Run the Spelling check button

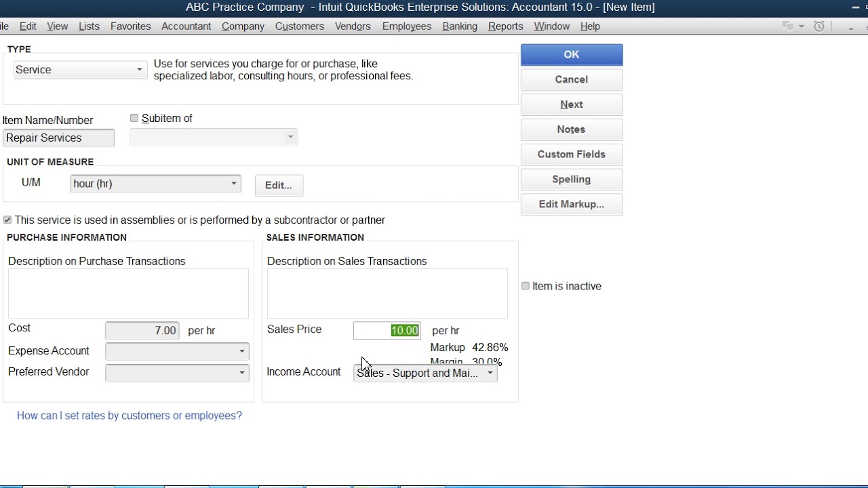pos(572,180)
